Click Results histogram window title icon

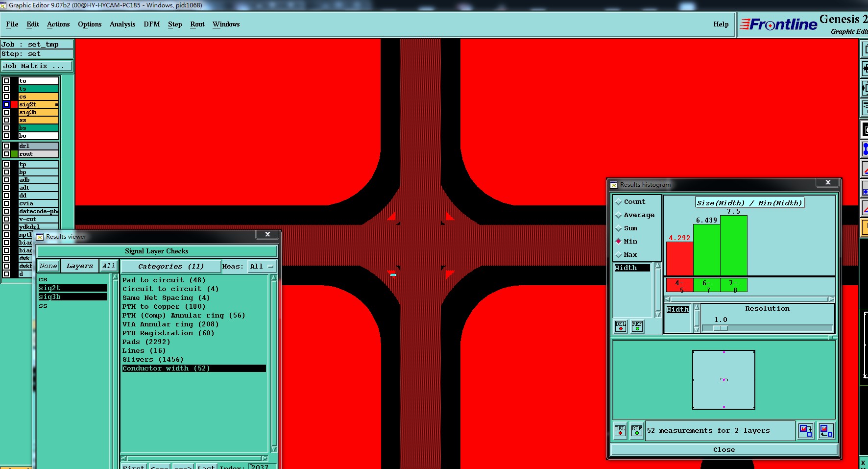(x=613, y=185)
